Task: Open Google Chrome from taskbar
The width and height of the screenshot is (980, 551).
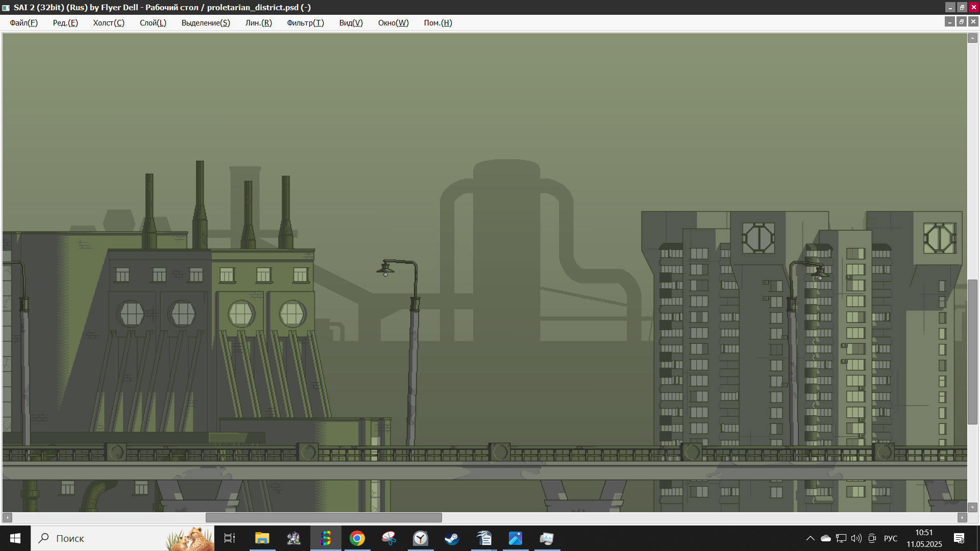Action: coord(357,538)
